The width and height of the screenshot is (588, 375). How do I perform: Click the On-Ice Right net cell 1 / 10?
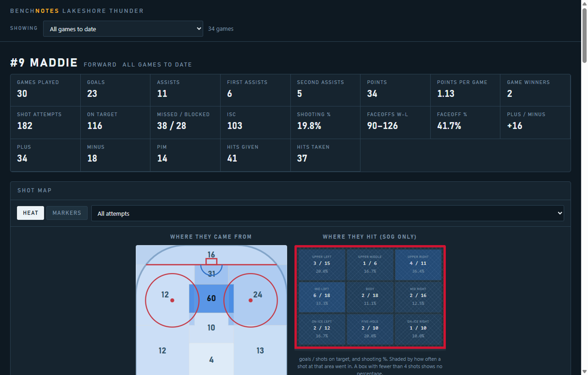tap(418, 329)
